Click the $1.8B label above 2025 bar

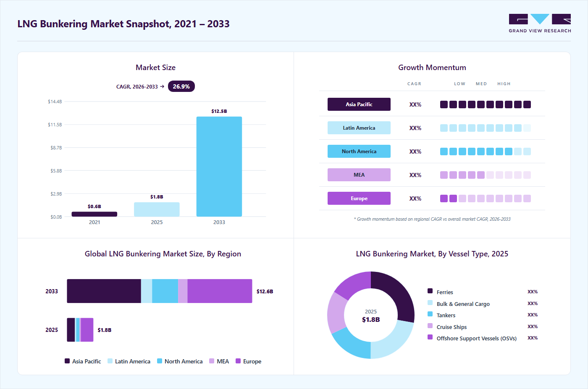pyautogui.click(x=157, y=197)
